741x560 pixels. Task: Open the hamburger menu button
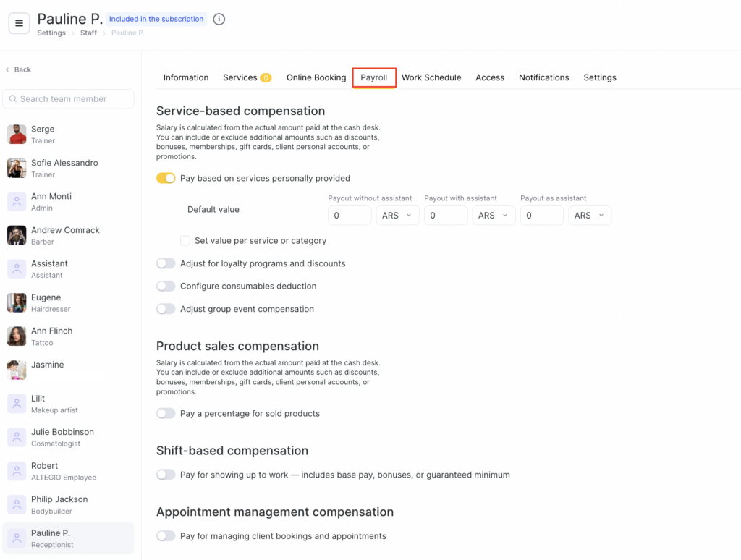(x=20, y=23)
